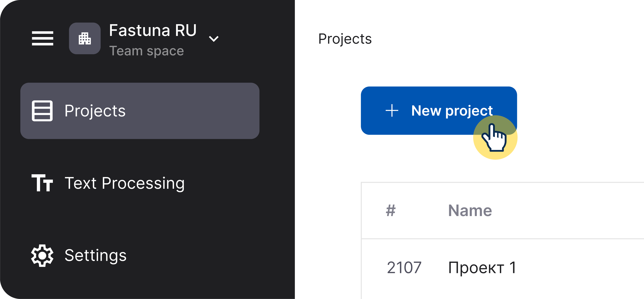Image resolution: width=644 pixels, height=299 pixels.
Task: Sort by the Name column header
Action: pyautogui.click(x=470, y=210)
